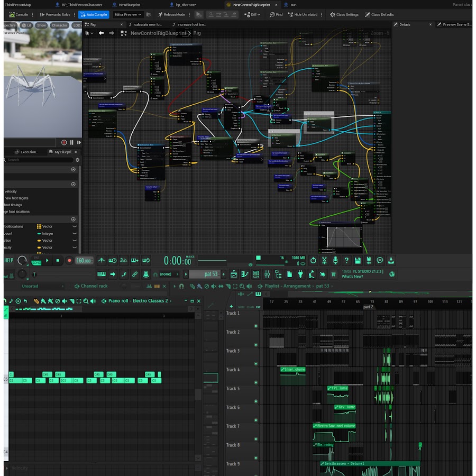Open Class Settings

click(x=344, y=15)
